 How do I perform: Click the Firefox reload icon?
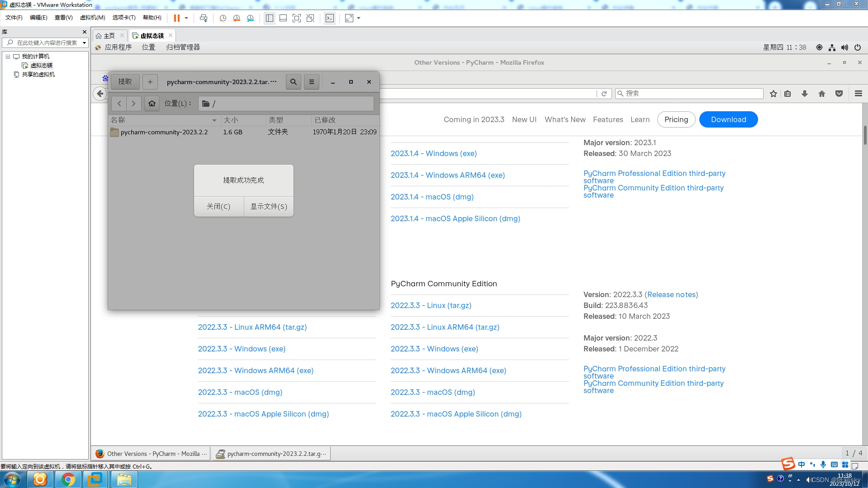(604, 94)
